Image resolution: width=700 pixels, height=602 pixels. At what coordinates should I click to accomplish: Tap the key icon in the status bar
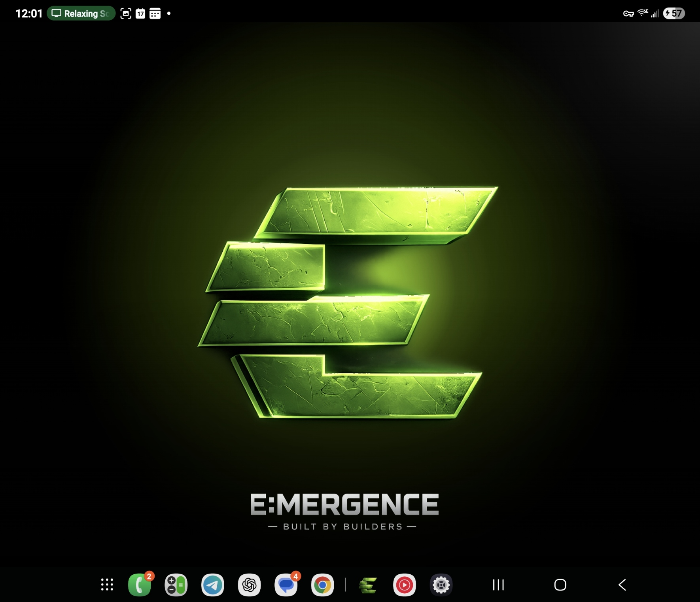click(628, 13)
